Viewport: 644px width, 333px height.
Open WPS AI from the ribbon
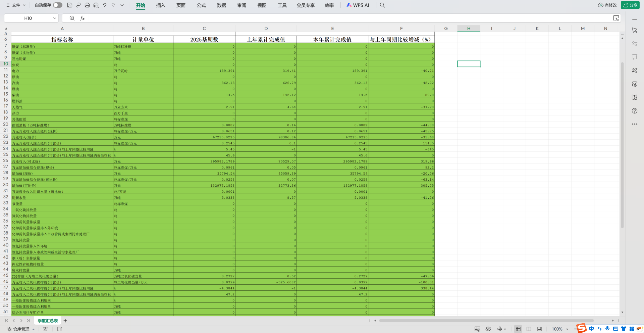(358, 5)
